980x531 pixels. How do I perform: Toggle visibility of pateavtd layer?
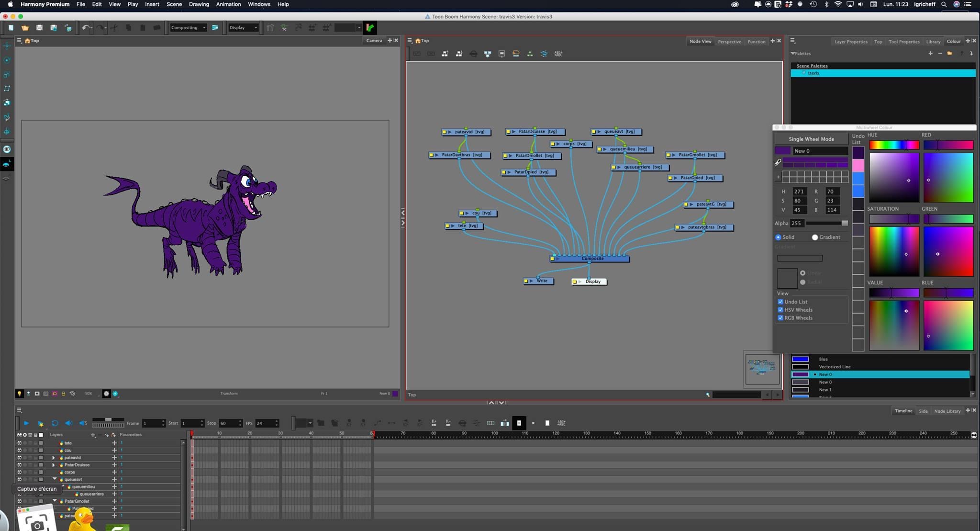point(20,458)
